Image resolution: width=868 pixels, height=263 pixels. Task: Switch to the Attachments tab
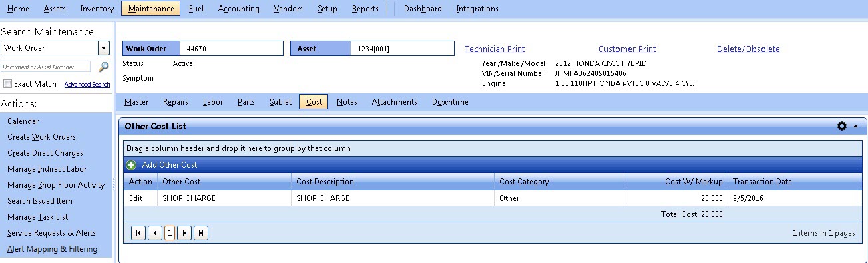pyautogui.click(x=395, y=102)
